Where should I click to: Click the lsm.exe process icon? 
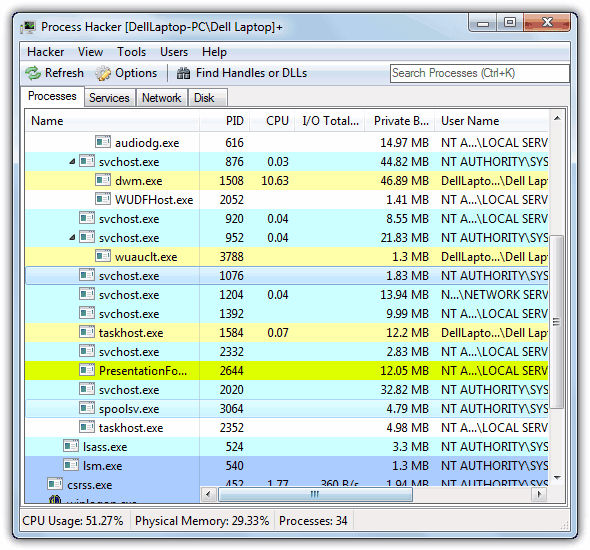coord(71,465)
